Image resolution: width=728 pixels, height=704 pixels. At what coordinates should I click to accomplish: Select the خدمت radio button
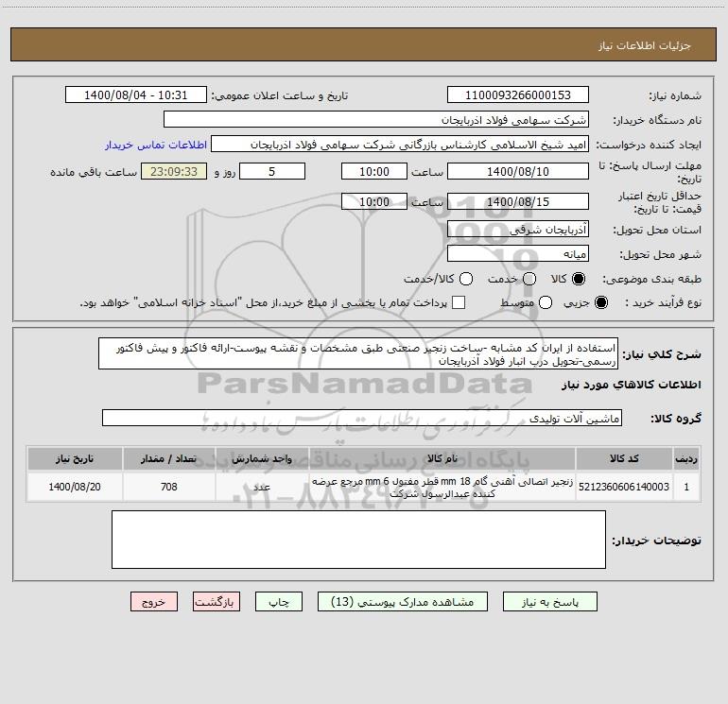click(529, 279)
